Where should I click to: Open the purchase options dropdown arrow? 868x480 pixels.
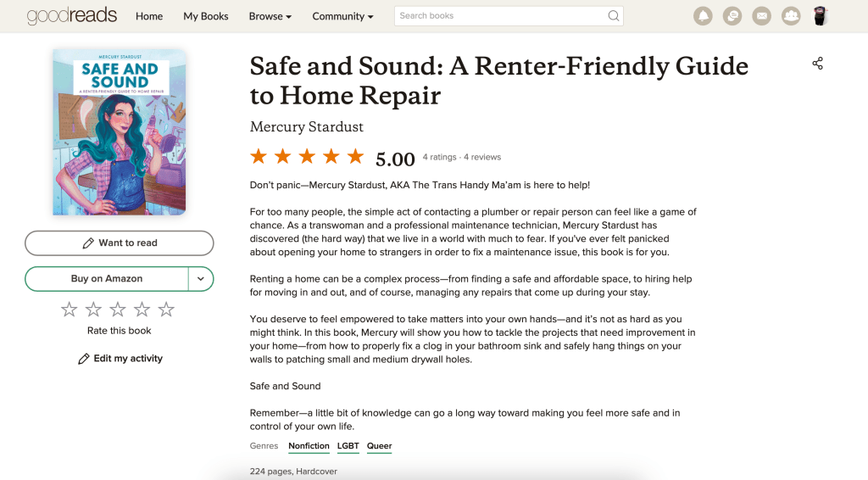[201, 279]
